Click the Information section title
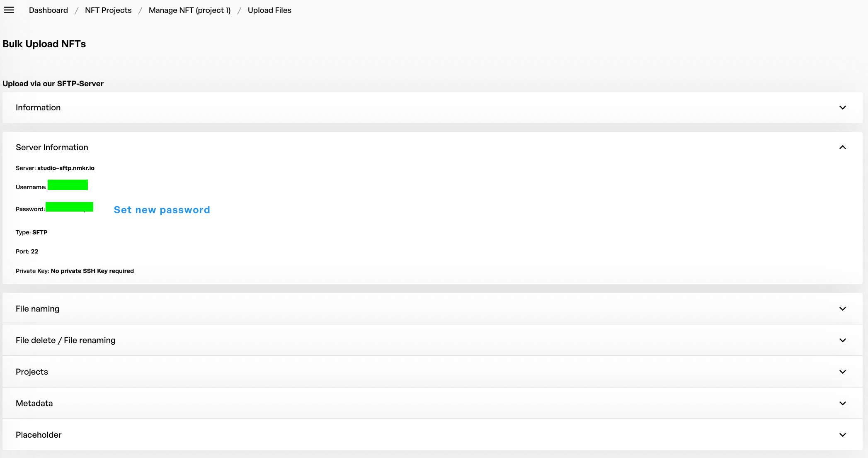 click(x=38, y=107)
